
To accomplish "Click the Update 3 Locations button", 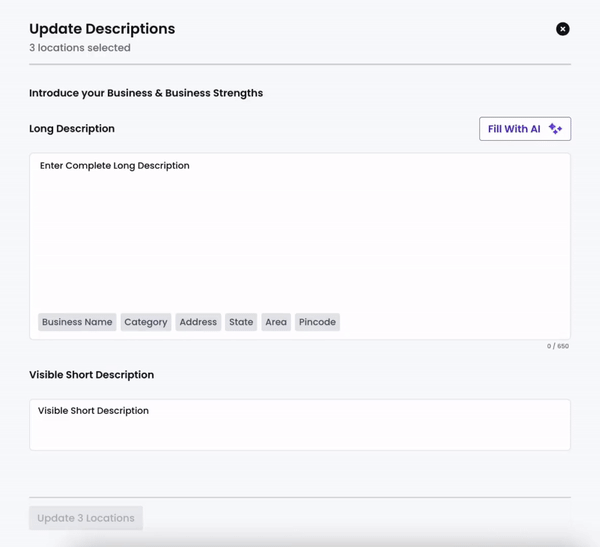I will [x=86, y=518].
